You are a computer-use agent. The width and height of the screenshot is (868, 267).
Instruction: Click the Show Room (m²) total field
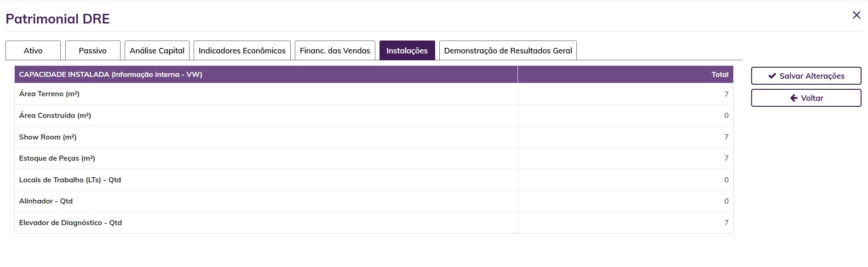[625, 137]
